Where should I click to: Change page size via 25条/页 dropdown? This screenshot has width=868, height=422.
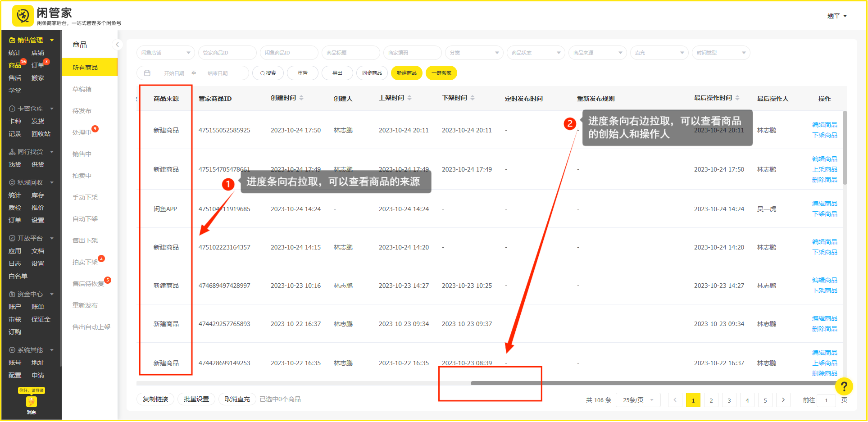[637, 400]
